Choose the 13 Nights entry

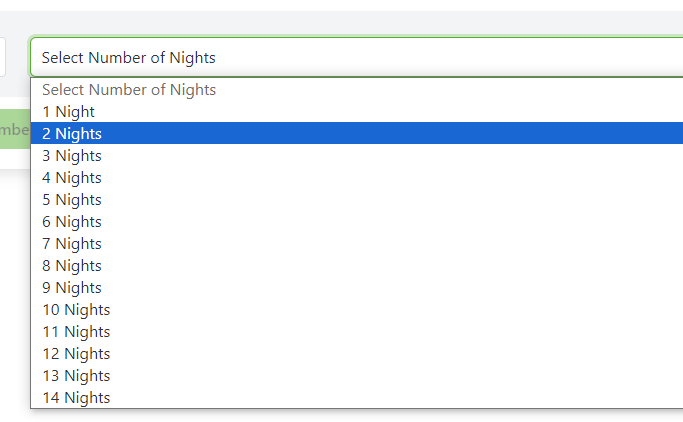76,376
